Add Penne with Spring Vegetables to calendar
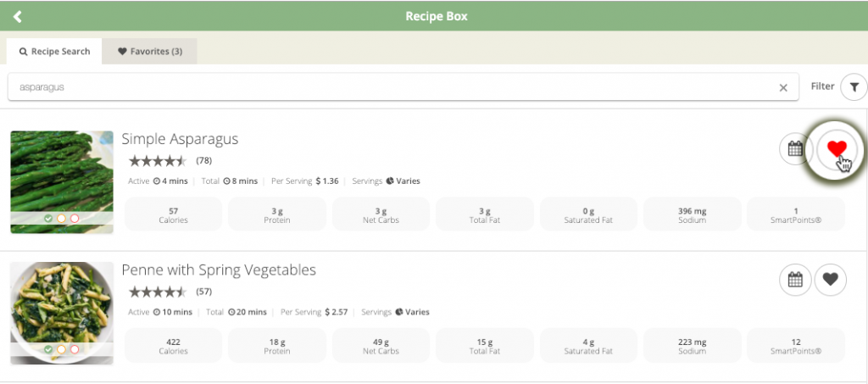This screenshot has width=868, height=384. pyautogui.click(x=795, y=280)
